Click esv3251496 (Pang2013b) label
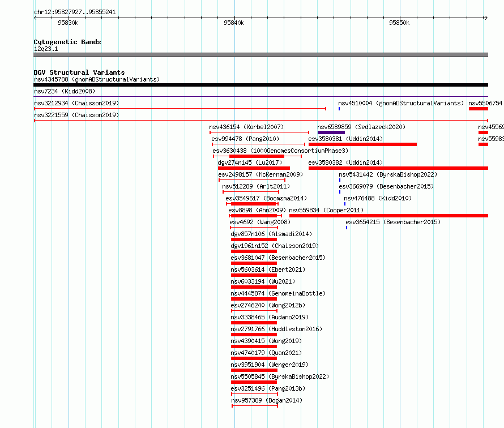The height and width of the screenshot is (428, 504). [x=268, y=388]
